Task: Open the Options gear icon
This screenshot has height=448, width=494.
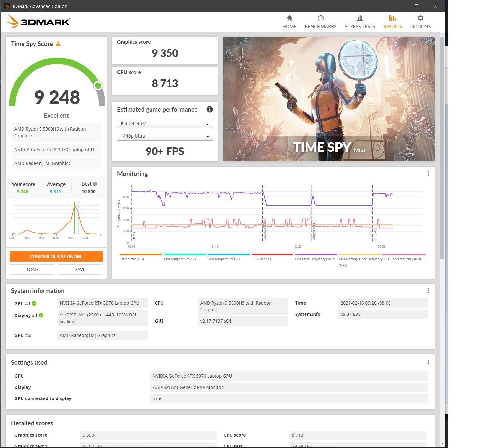Action: tap(420, 18)
